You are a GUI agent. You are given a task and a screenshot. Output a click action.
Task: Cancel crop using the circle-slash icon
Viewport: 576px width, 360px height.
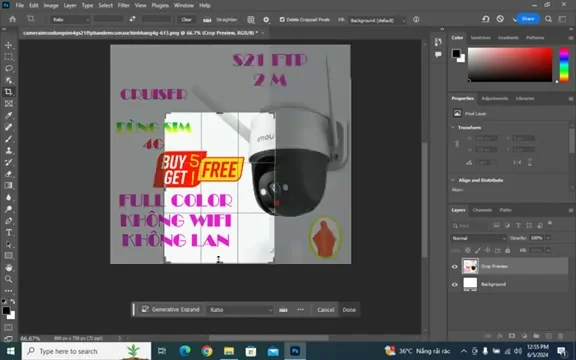tap(500, 19)
